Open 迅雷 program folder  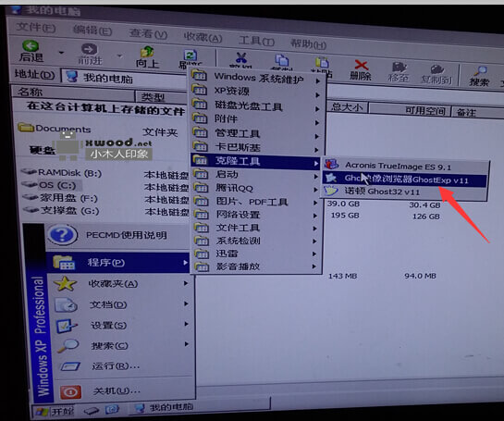(256, 254)
